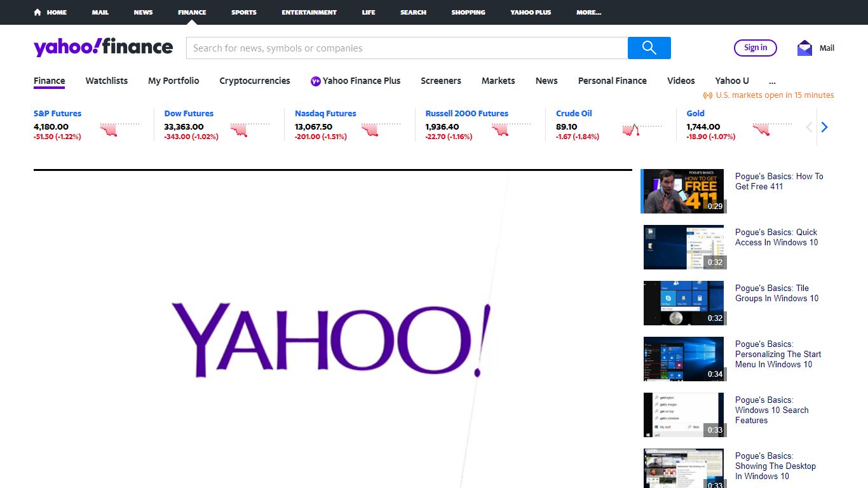
Task: Click the blue search magnifier button
Action: 649,48
